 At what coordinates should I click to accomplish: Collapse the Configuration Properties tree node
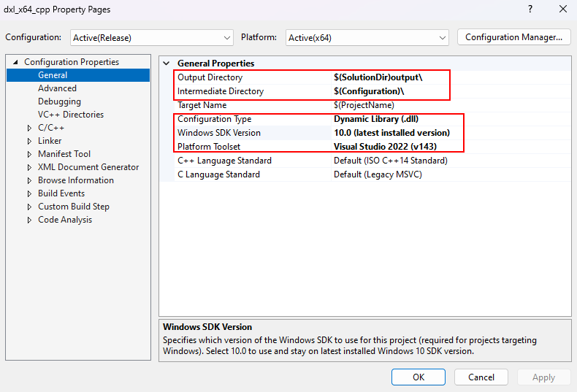pyautogui.click(x=15, y=63)
